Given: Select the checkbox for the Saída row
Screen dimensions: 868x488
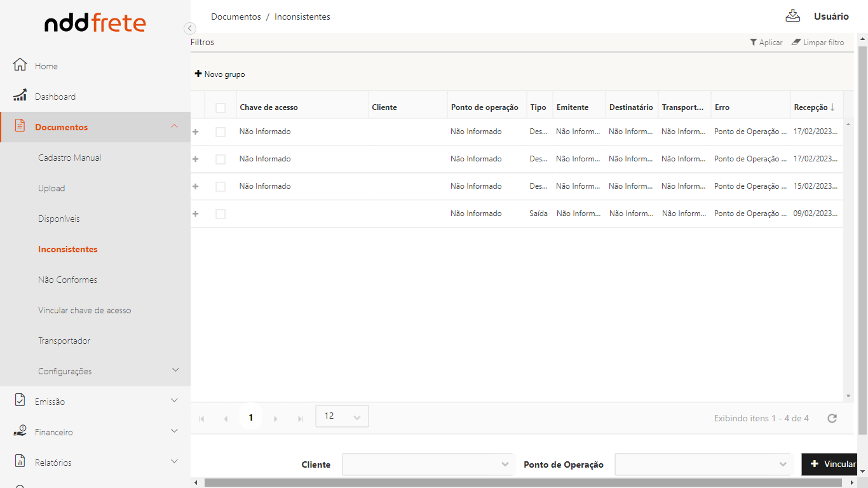Looking at the screenshot, I should (220, 213).
